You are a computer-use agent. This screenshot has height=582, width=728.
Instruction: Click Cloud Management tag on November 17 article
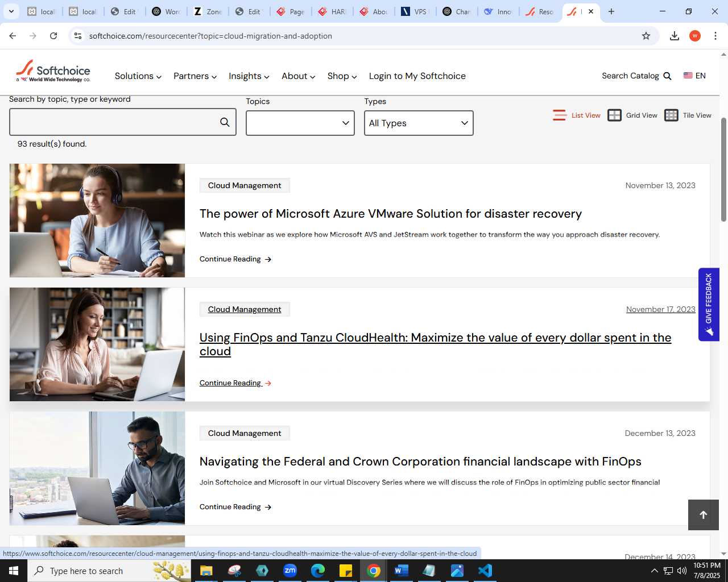click(x=245, y=309)
